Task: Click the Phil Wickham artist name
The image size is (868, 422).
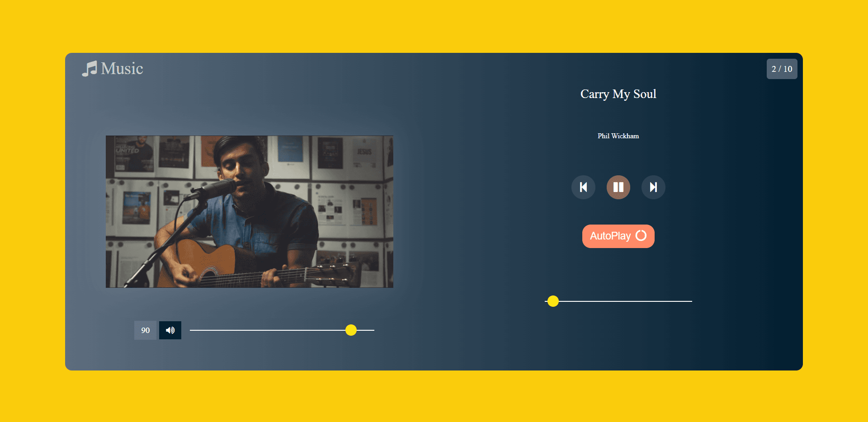Action: point(618,136)
